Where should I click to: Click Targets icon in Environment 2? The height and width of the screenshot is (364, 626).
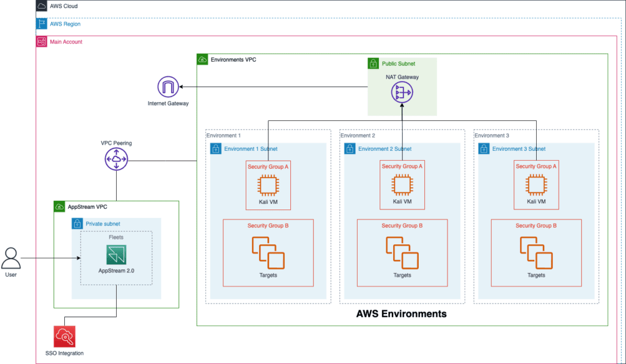coord(402,253)
